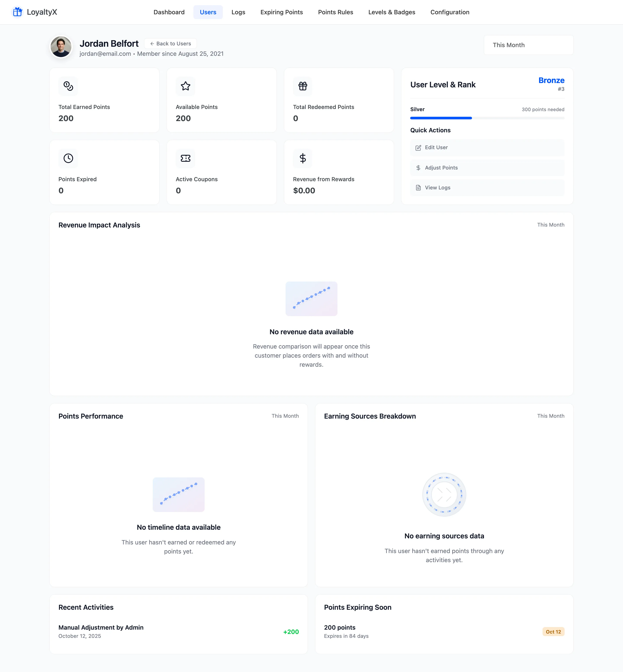This screenshot has width=623, height=672.
Task: Click the Jordan Belfort name heading
Action: (109, 44)
